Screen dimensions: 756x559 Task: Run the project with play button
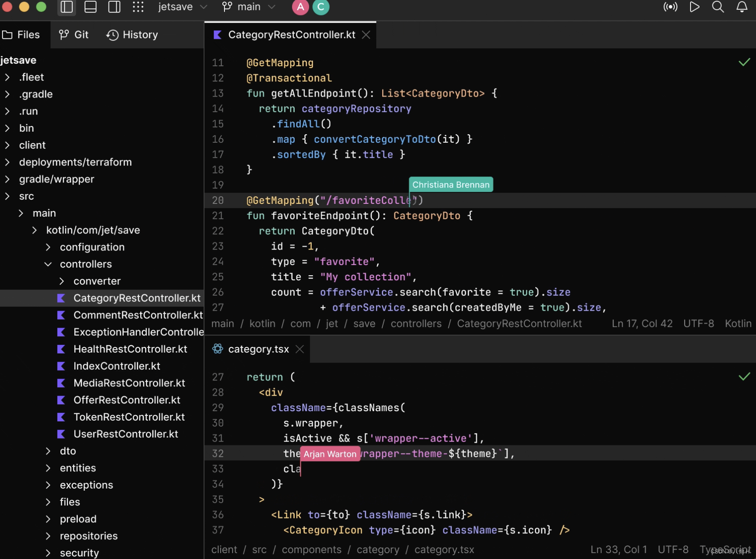coord(694,7)
